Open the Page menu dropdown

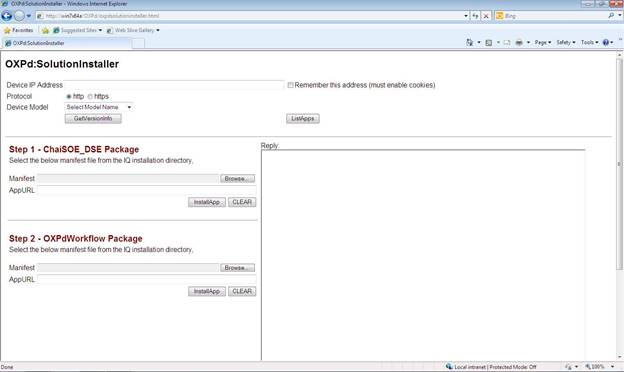[x=543, y=42]
